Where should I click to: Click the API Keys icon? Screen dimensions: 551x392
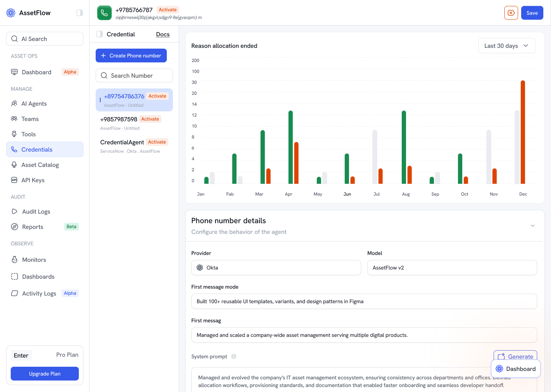[x=14, y=180]
